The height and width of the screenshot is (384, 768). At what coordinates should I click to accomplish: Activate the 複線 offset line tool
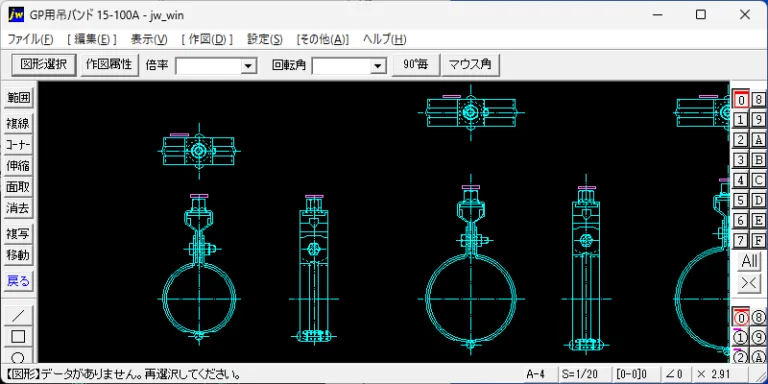(18, 123)
